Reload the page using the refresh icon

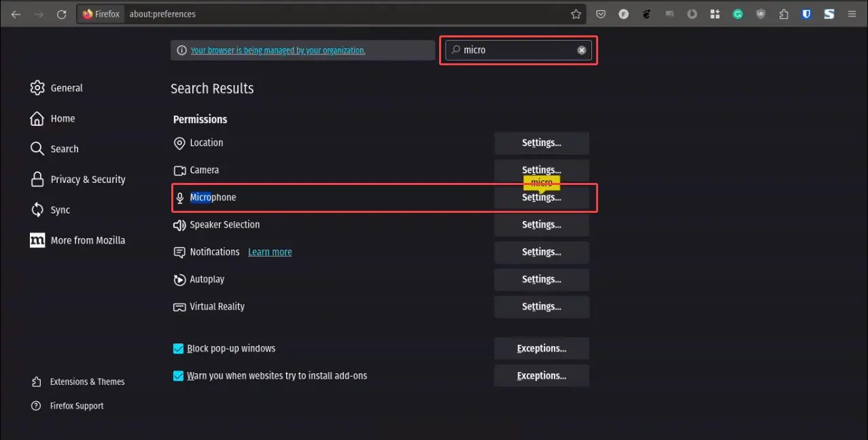tap(61, 14)
